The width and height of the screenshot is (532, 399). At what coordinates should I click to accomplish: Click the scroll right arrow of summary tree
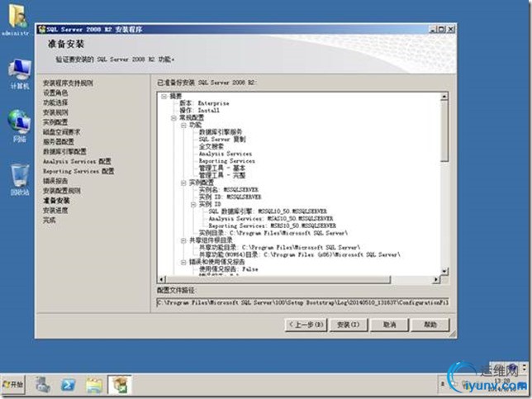(x=436, y=279)
